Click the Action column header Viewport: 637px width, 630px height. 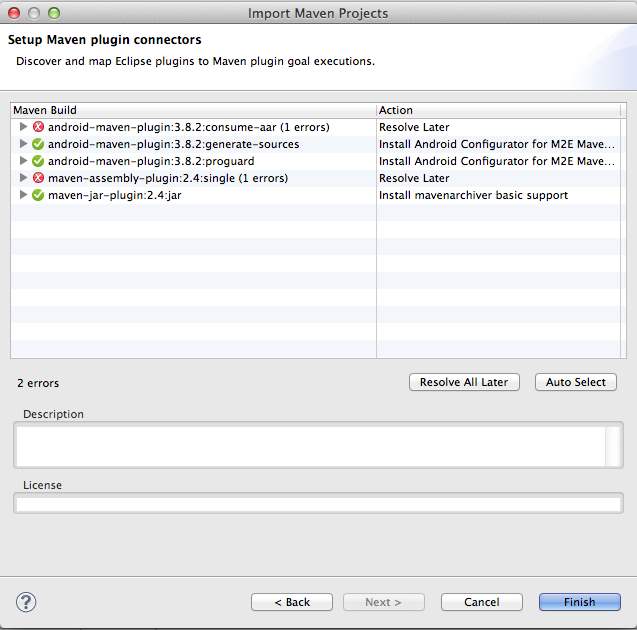[498, 110]
